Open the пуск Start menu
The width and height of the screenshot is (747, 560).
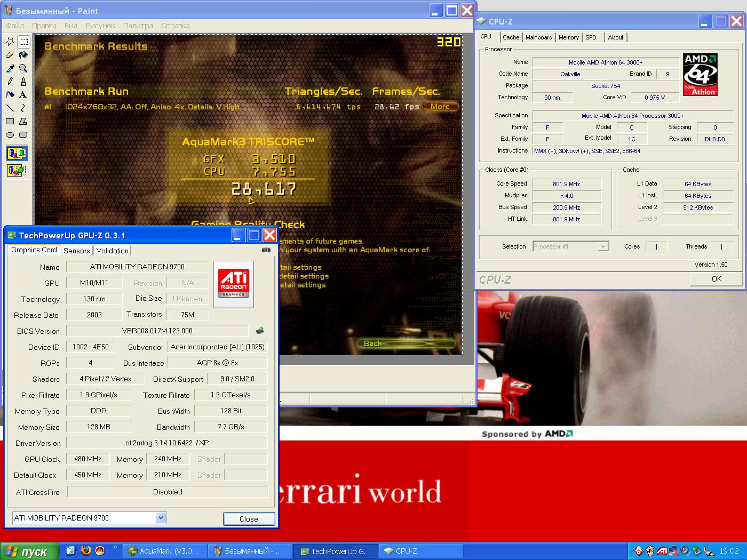[29, 551]
